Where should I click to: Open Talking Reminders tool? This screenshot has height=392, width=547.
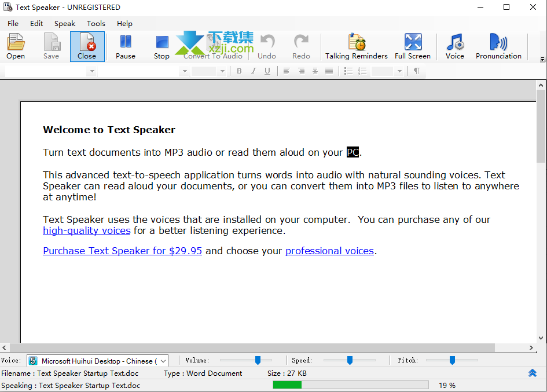click(x=356, y=46)
